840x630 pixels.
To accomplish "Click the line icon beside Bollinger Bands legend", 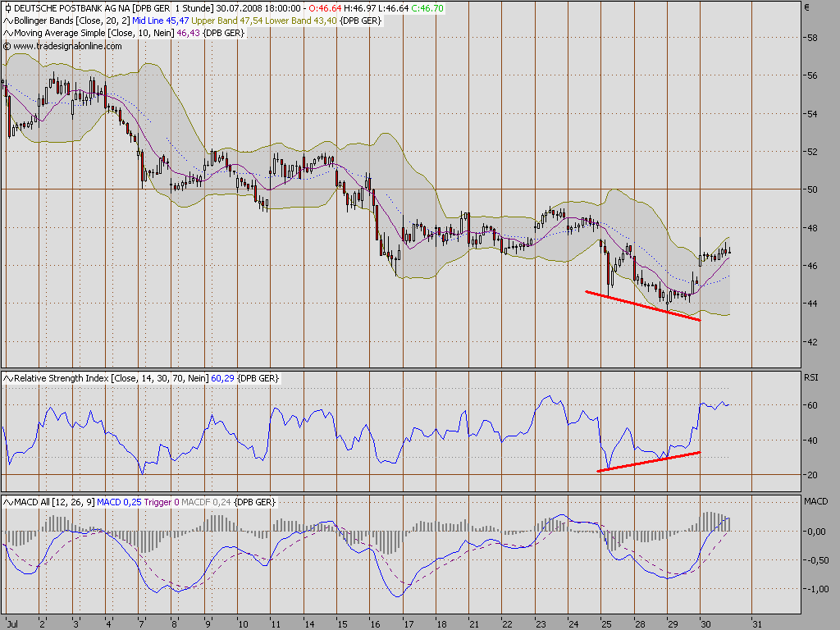I will pos(8,21).
